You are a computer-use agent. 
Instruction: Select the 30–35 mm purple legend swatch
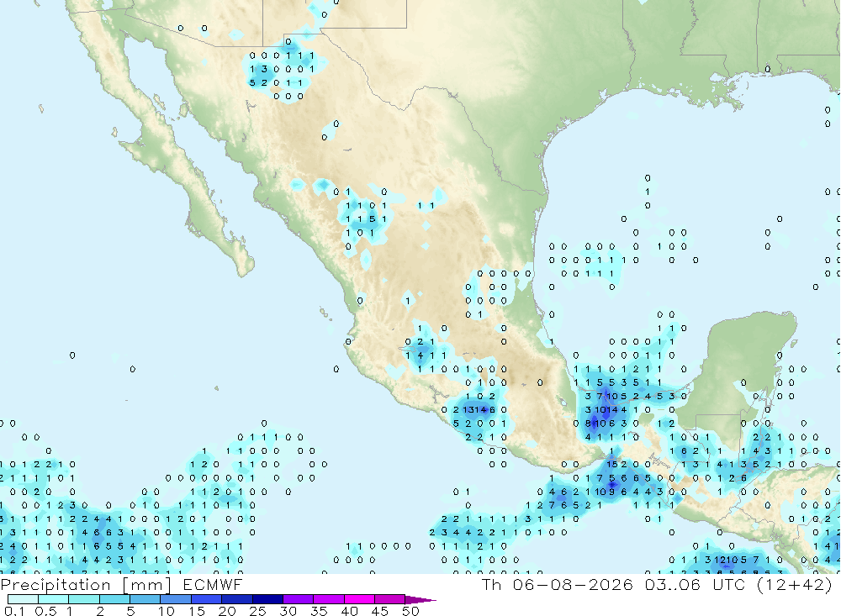tap(298, 599)
